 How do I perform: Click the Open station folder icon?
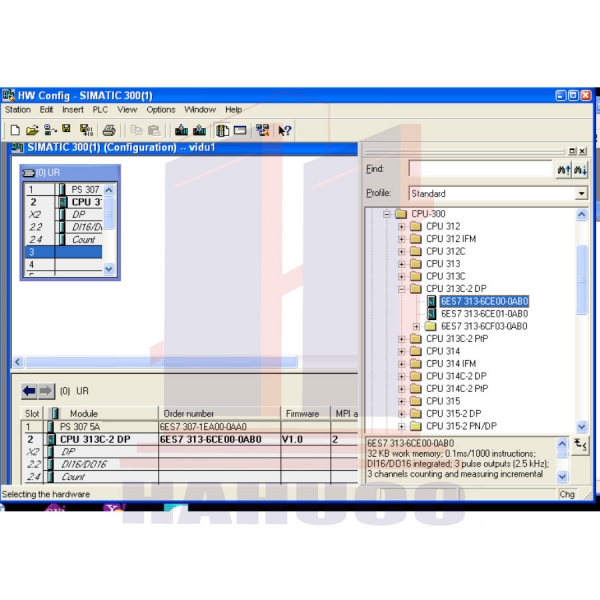point(32,130)
